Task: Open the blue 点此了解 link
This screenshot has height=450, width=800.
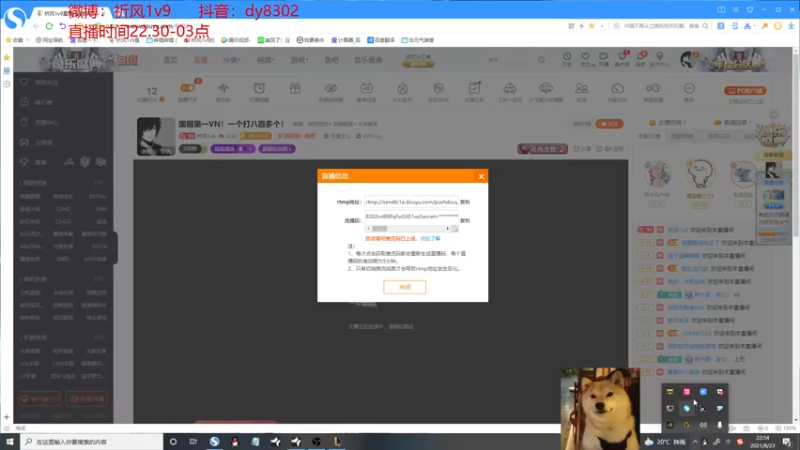Action: [x=430, y=238]
